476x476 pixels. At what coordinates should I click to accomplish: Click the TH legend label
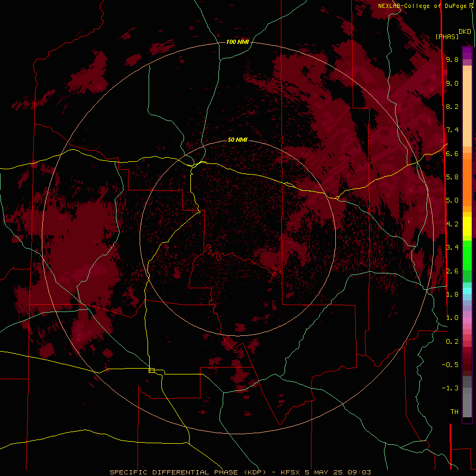(x=454, y=412)
